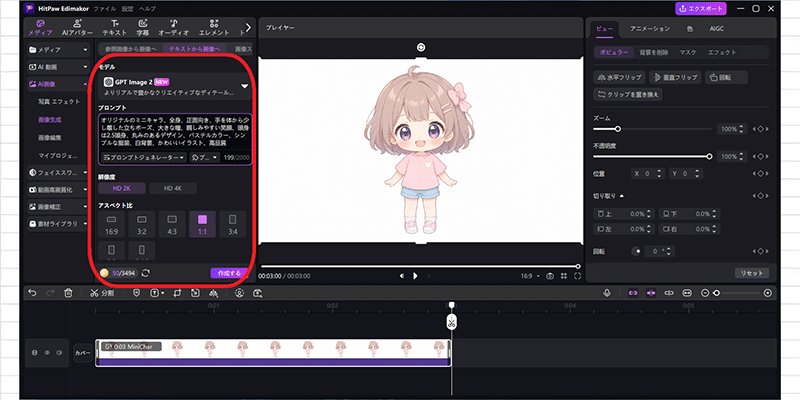Image resolution: width=800 pixels, height=400 pixels.
Task: Click リセット reset button
Action: click(752, 273)
